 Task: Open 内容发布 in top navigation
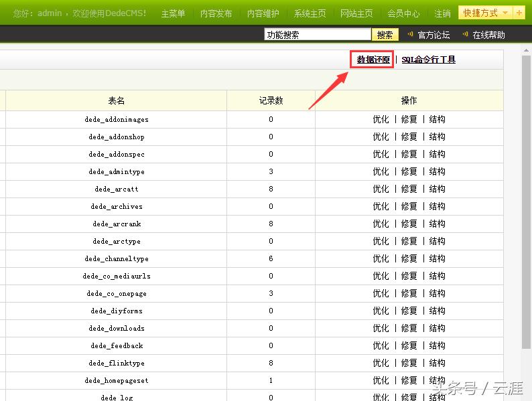pos(216,13)
